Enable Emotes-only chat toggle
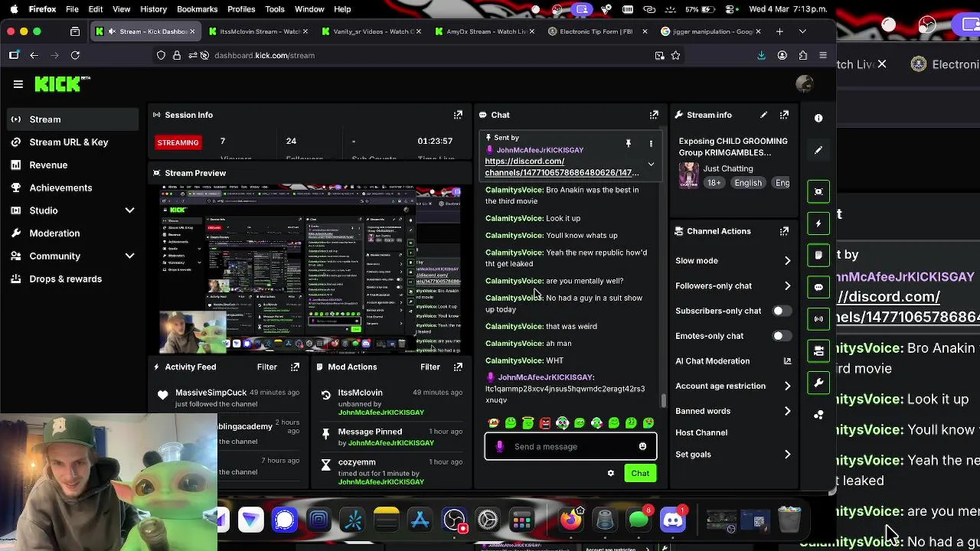This screenshot has height=551, width=980. pos(782,336)
